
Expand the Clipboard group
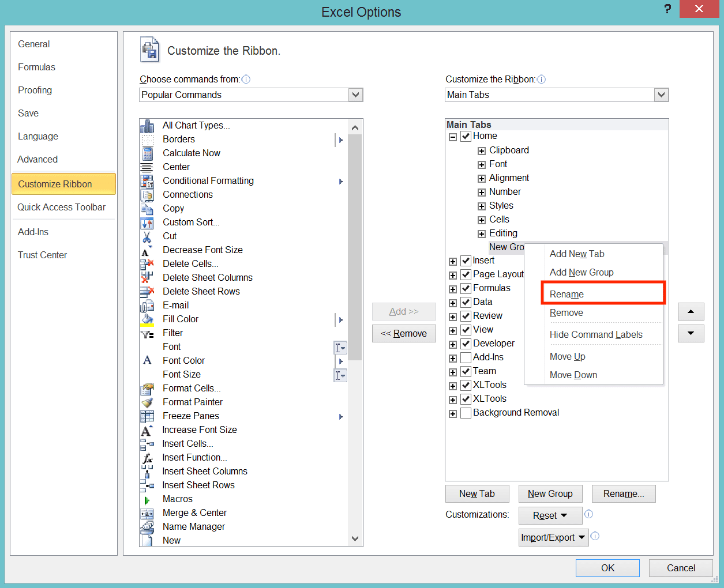(x=482, y=151)
